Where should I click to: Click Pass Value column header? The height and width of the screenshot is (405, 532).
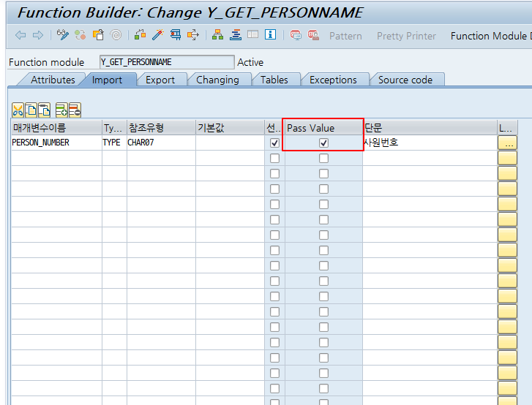323,128
